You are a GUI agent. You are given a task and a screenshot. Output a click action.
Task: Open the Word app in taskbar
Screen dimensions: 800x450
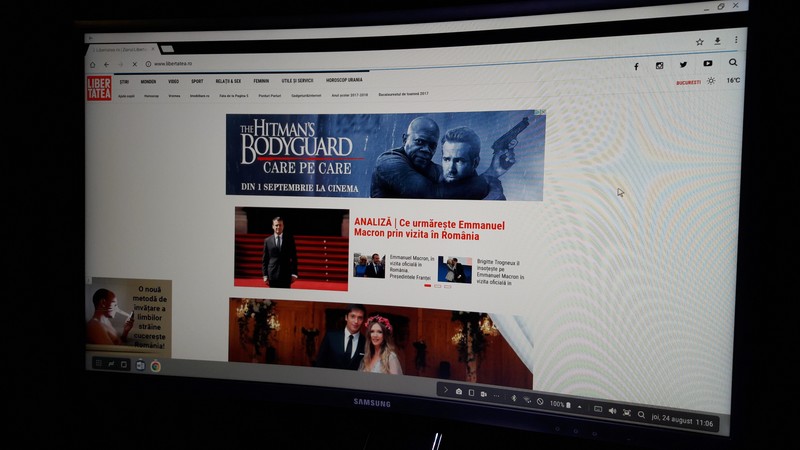pos(140,365)
